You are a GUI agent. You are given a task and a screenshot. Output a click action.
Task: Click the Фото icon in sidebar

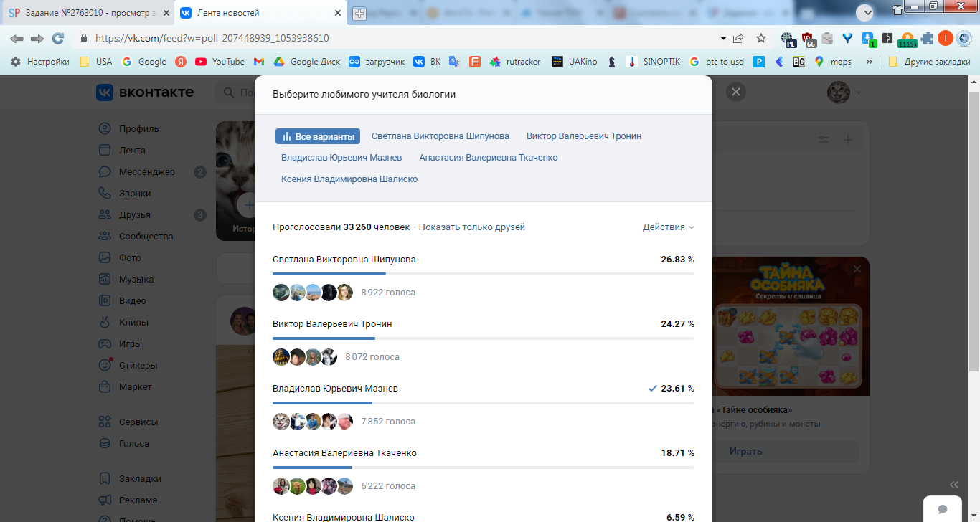tap(105, 258)
